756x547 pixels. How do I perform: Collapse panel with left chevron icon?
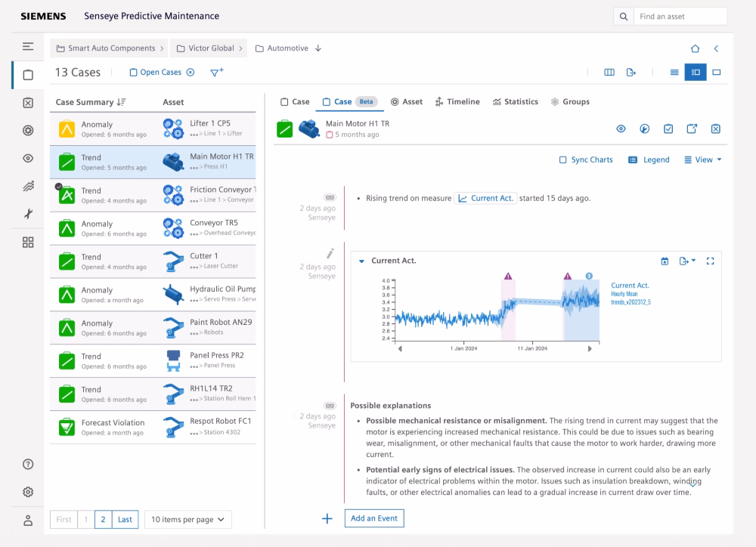point(716,48)
